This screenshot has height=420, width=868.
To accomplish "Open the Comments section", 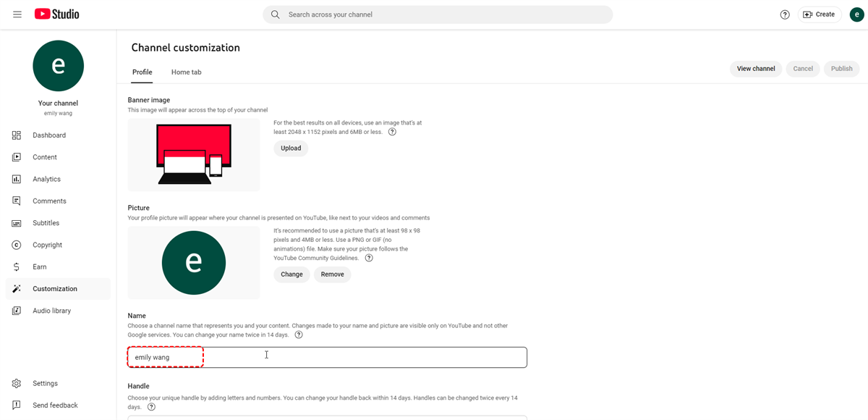I will click(x=49, y=201).
